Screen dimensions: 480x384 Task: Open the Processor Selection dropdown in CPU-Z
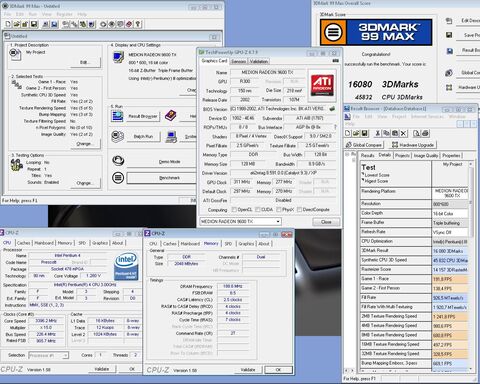[x=65, y=355]
